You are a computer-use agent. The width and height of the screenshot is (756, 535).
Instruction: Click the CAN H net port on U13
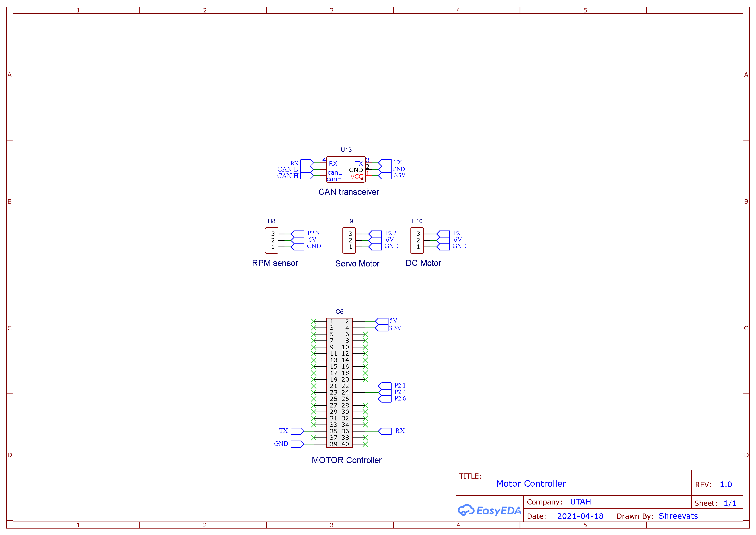pos(307,176)
